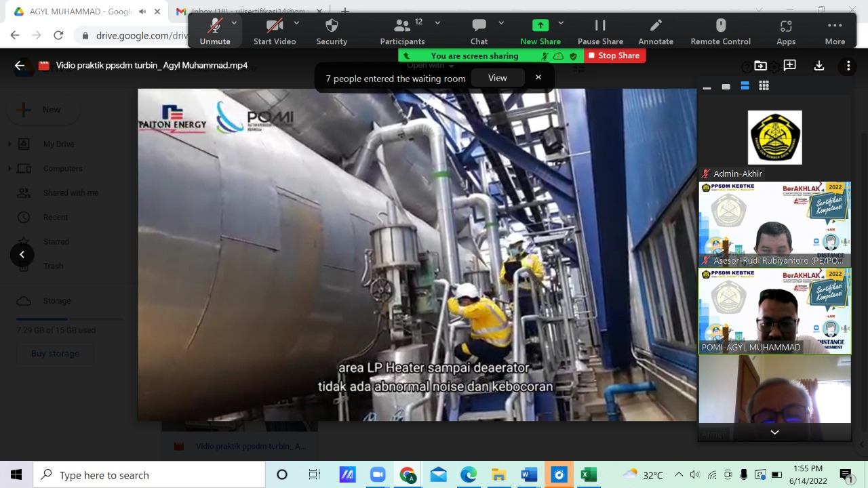This screenshot has width=868, height=488.
Task: Go back from the Drive video preview
Action: click(20, 66)
